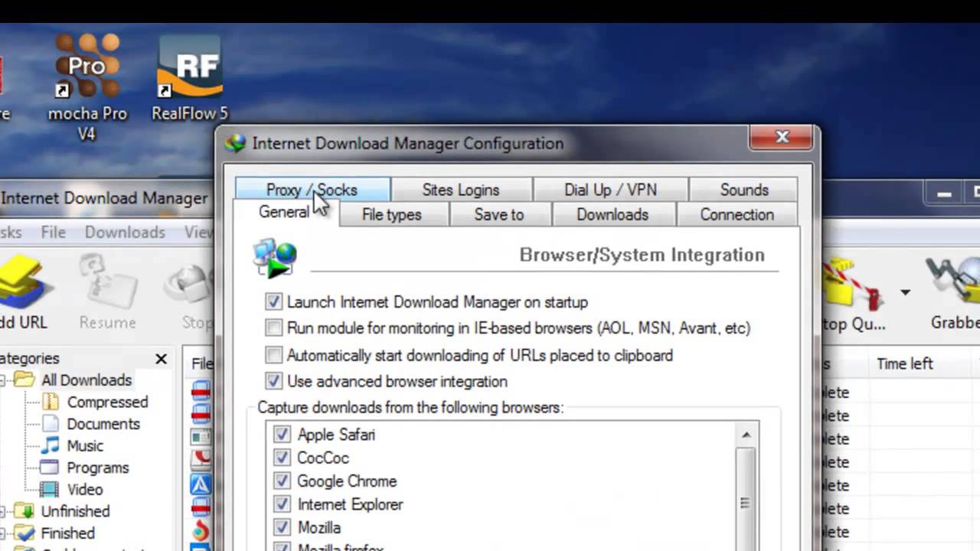Viewport: 980px width, 551px height.
Task: Uncheck Mozilla in browser list
Action: pyautogui.click(x=282, y=527)
